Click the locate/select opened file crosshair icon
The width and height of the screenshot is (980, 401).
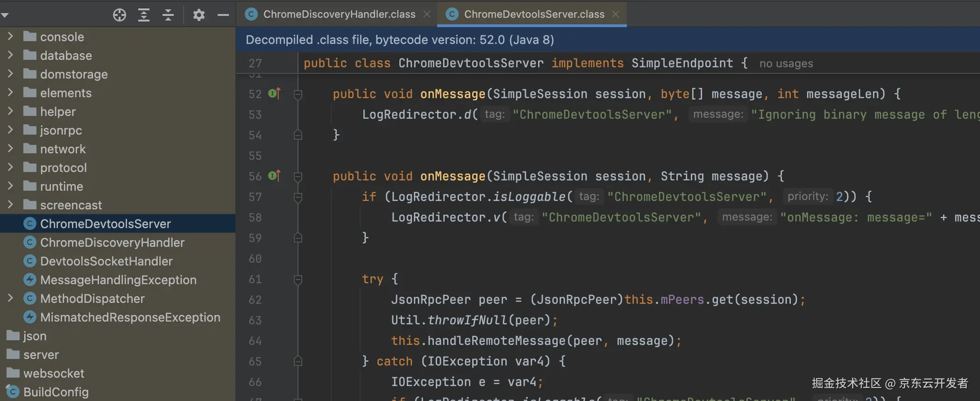tap(119, 15)
